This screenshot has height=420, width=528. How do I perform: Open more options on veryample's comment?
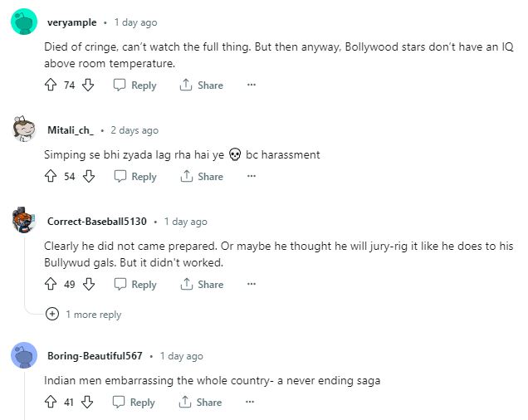point(252,85)
